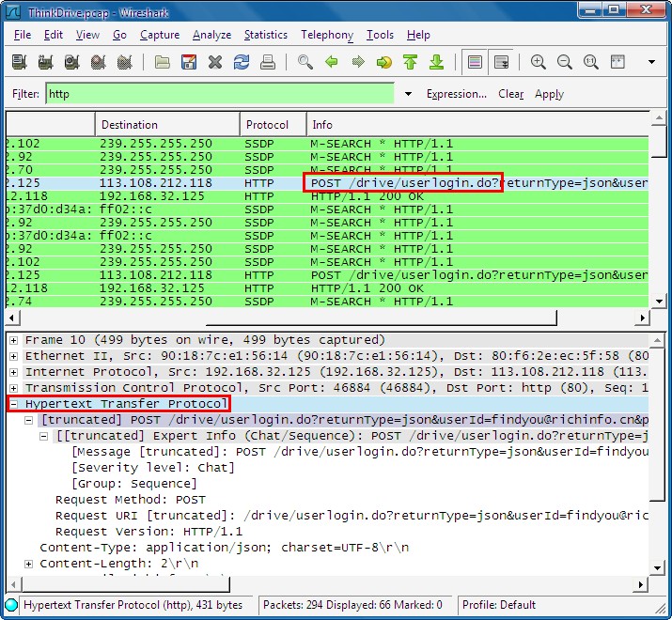Select the SSDP row ending .74
This screenshot has width=672, height=620.
(x=327, y=302)
